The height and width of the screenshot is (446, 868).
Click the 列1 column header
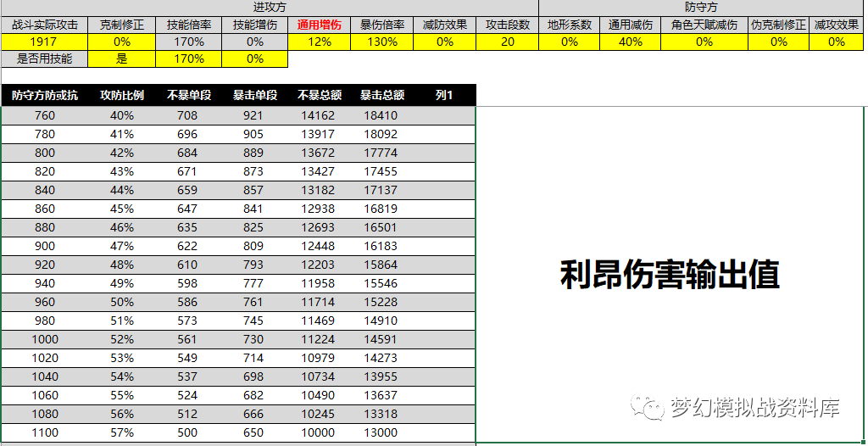444,95
